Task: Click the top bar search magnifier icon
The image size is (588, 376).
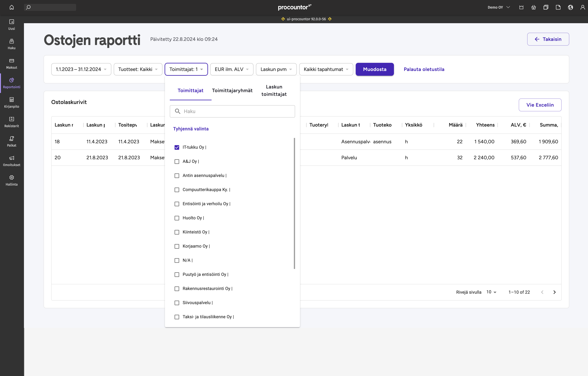Action: [28, 7]
